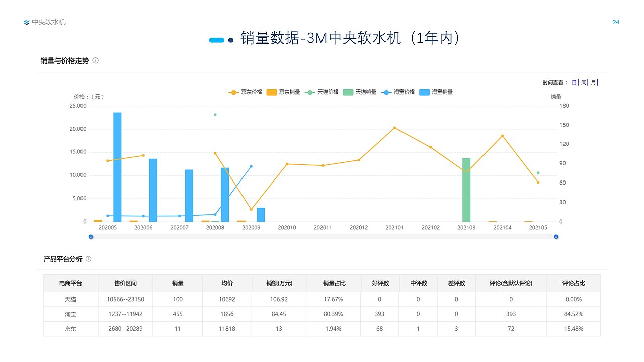Click the green 天猫销量 bar for 202103

pyautogui.click(x=466, y=190)
